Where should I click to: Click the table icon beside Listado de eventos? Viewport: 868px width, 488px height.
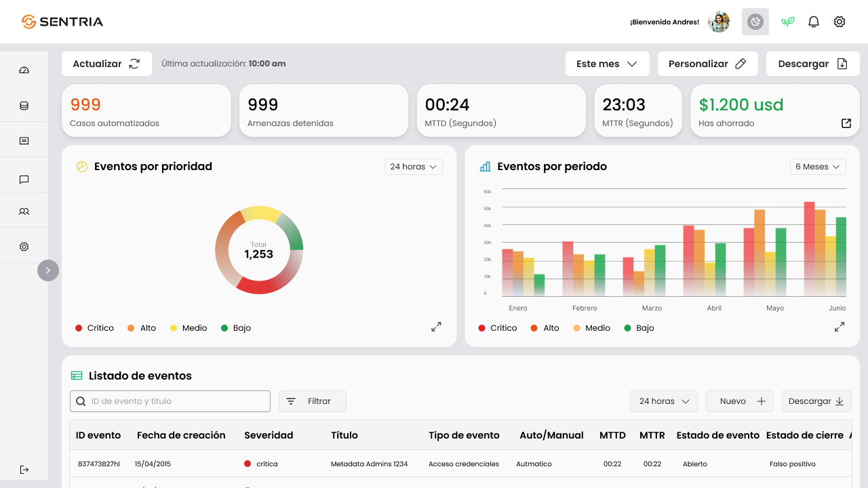(77, 375)
